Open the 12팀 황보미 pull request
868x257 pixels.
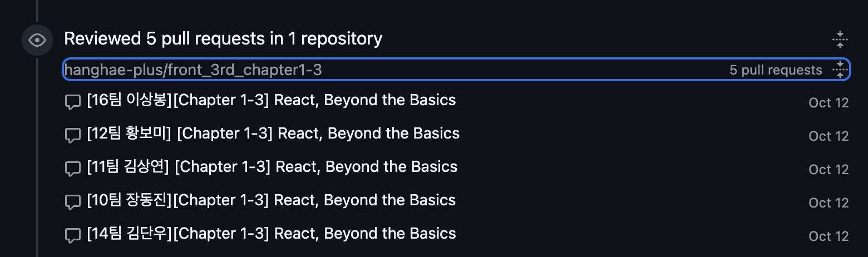(273, 134)
